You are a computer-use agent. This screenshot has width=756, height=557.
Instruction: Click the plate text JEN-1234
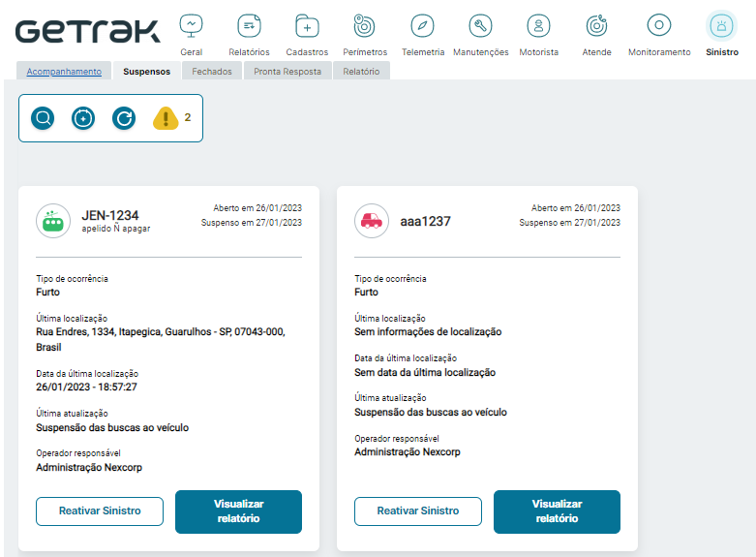point(110,215)
